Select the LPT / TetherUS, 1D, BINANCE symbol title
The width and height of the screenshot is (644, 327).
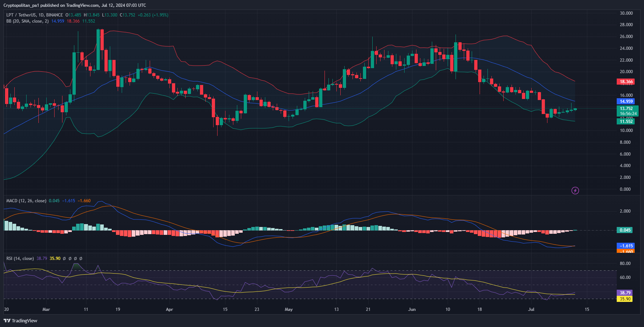click(x=34, y=15)
